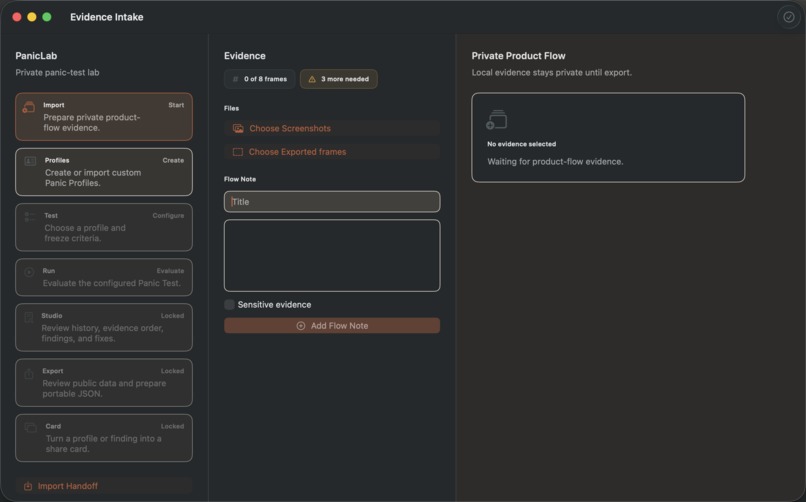Click the plus circle icon in Add Flow Note
Viewport: 806px width, 502px height.
coord(301,326)
